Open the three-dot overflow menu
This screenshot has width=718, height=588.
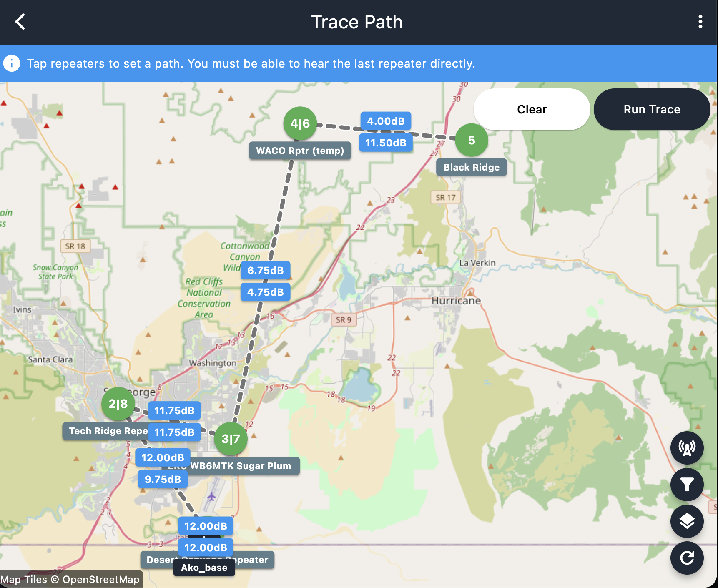point(700,22)
